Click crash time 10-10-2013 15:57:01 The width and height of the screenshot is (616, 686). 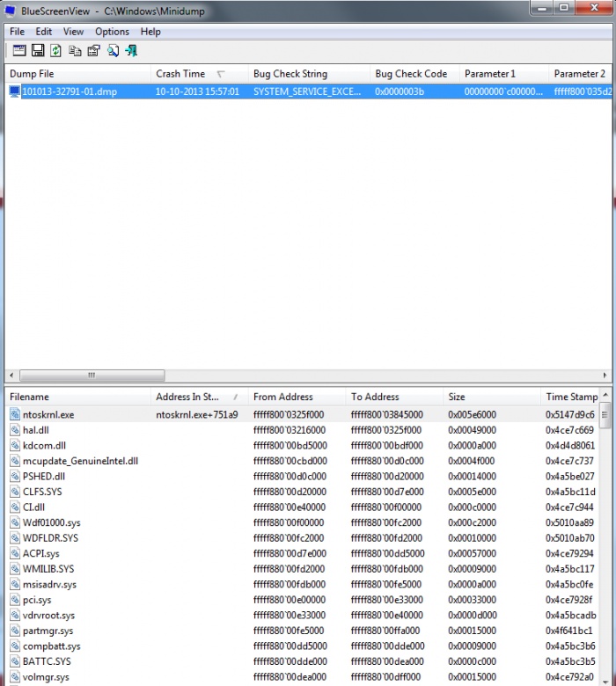coord(197,91)
